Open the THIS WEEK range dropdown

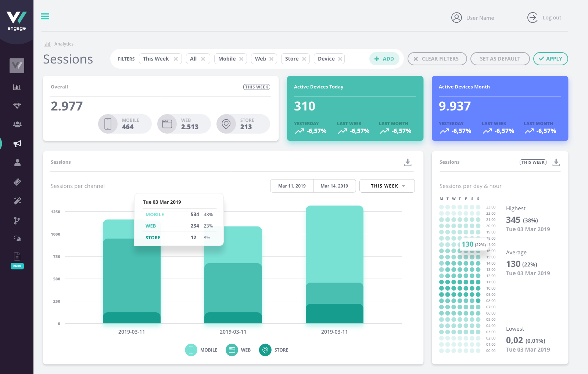tap(387, 186)
